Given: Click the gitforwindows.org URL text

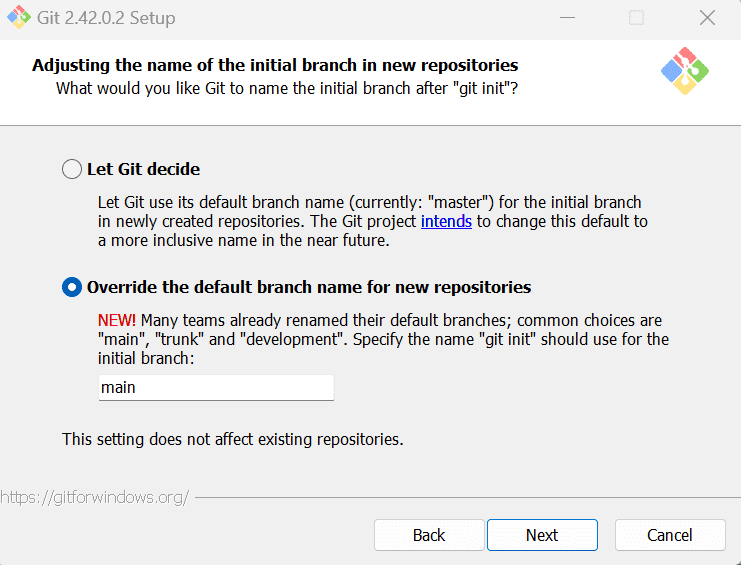Looking at the screenshot, I should pyautogui.click(x=94, y=497).
